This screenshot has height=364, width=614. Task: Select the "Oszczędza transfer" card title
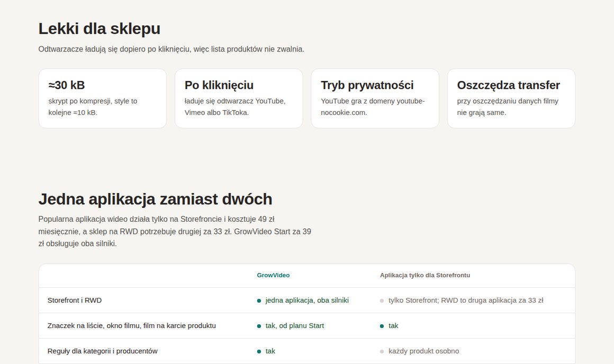point(508,85)
